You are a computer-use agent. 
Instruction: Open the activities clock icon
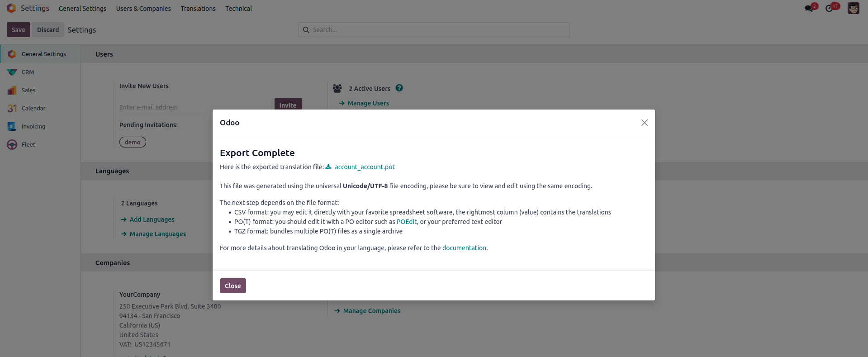click(829, 8)
